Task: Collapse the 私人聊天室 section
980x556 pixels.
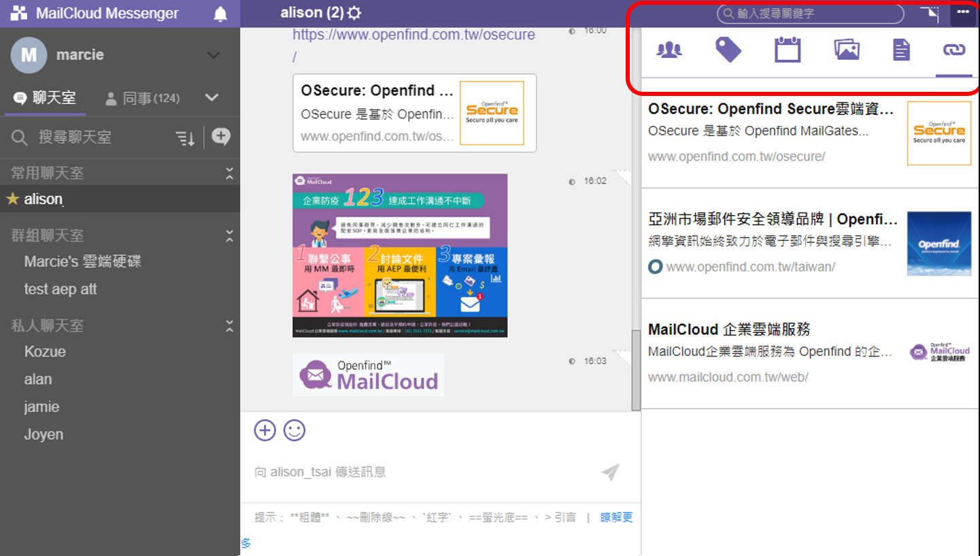Action: [230, 326]
